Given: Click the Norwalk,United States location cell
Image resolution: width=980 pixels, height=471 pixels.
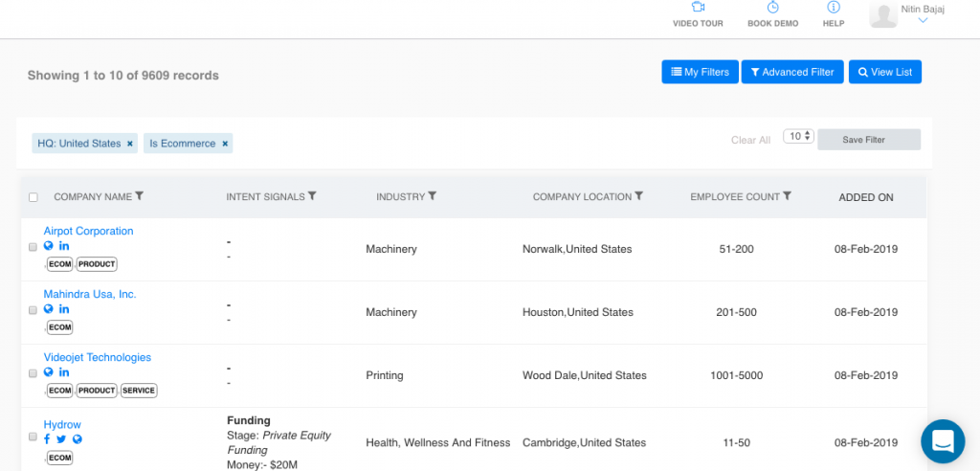Looking at the screenshot, I should click(x=577, y=249).
